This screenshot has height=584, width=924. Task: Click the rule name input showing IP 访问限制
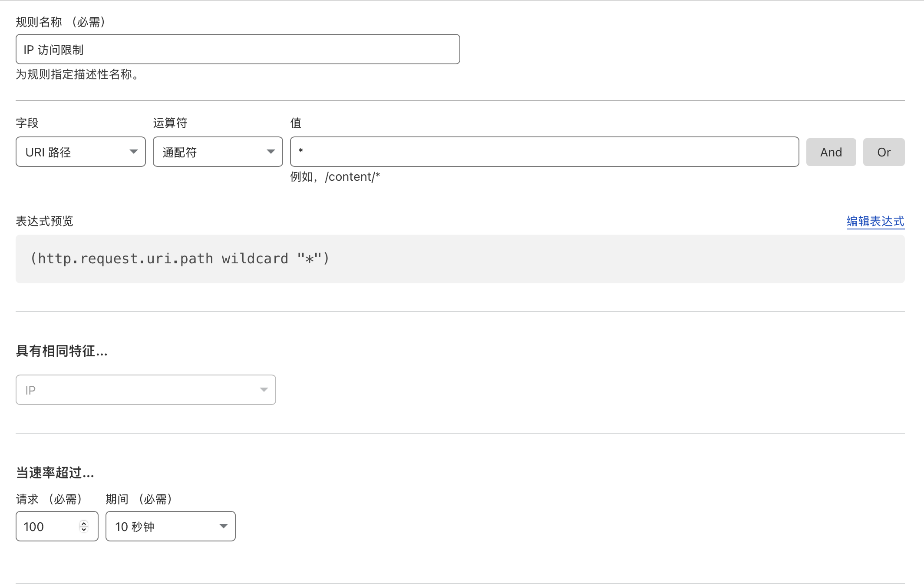pos(238,50)
